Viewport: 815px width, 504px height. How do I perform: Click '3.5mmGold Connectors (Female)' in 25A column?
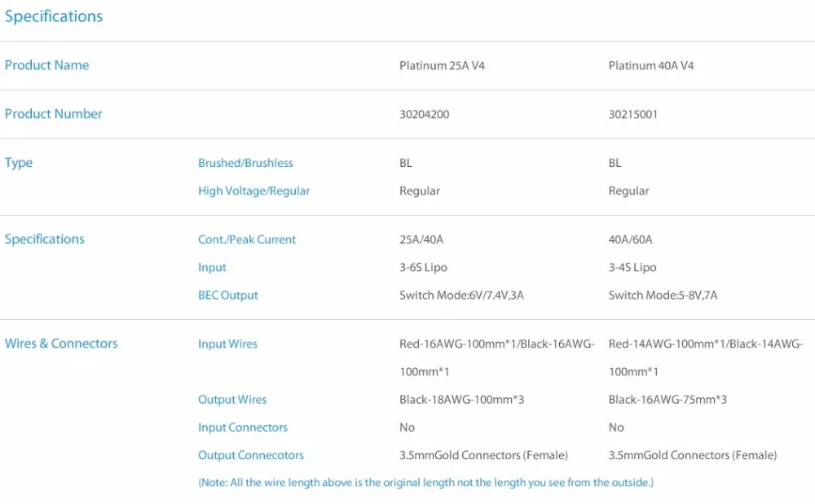coord(483,455)
